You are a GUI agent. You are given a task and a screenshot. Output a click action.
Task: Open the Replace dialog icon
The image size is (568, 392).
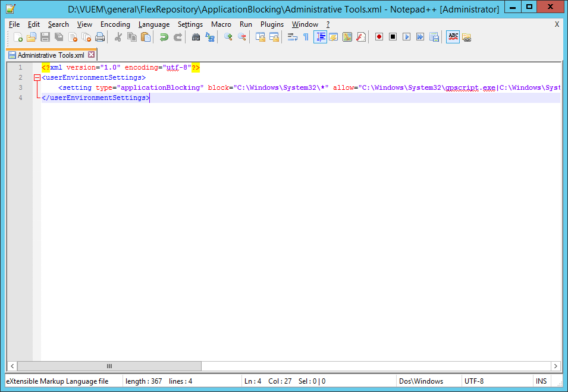tap(210, 37)
